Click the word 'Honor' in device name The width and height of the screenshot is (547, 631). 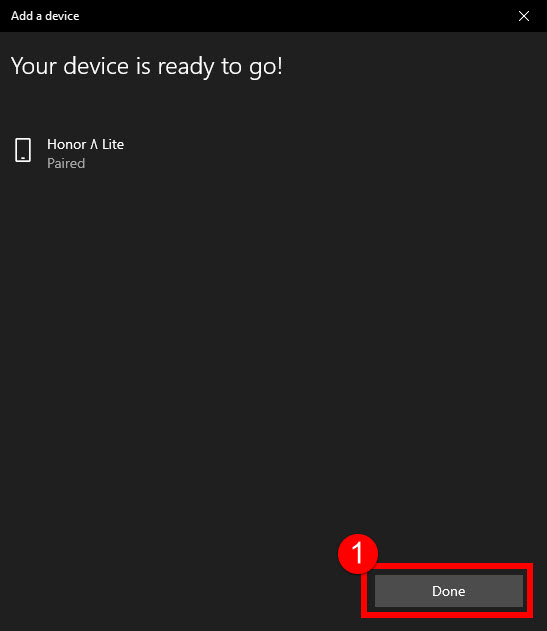pyautogui.click(x=66, y=144)
